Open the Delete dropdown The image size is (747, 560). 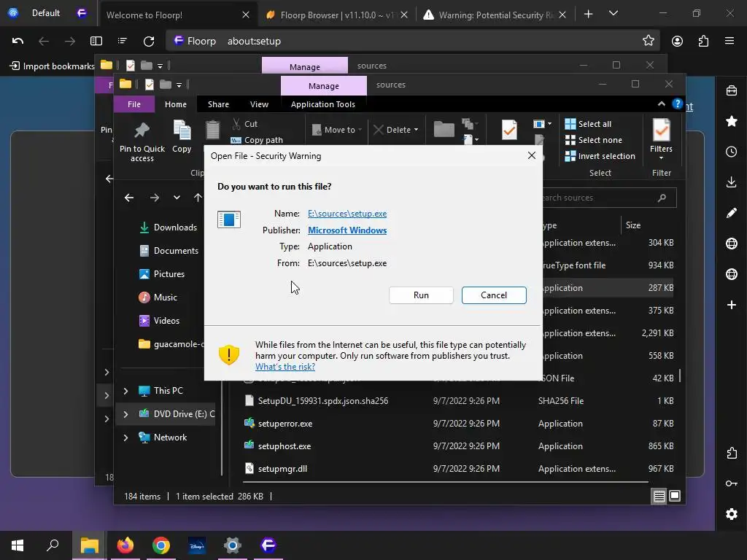[x=396, y=130]
